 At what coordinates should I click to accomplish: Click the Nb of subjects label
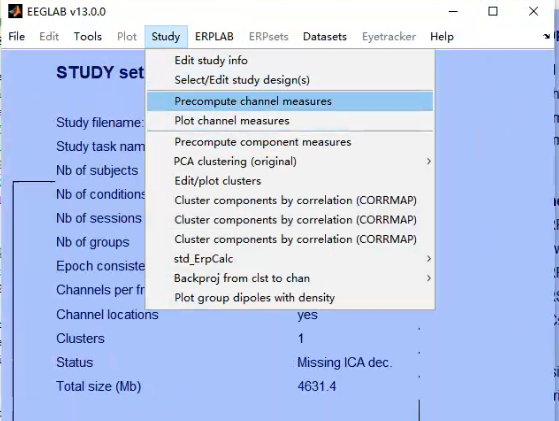(97, 170)
